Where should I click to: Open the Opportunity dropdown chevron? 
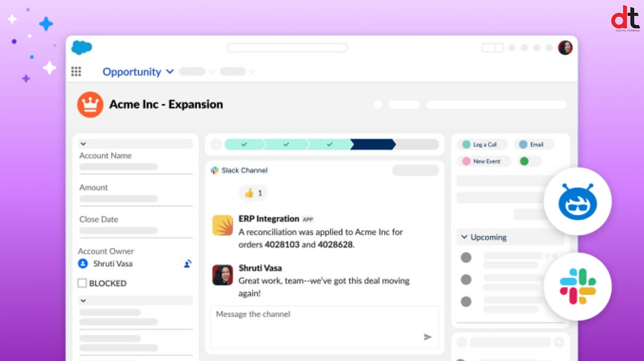170,71
